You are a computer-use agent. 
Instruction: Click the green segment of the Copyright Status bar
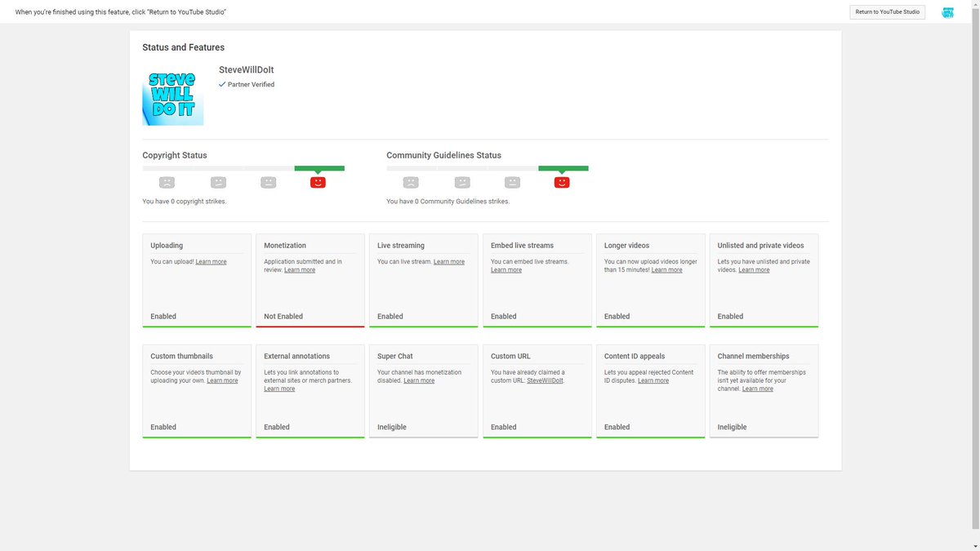pyautogui.click(x=319, y=168)
